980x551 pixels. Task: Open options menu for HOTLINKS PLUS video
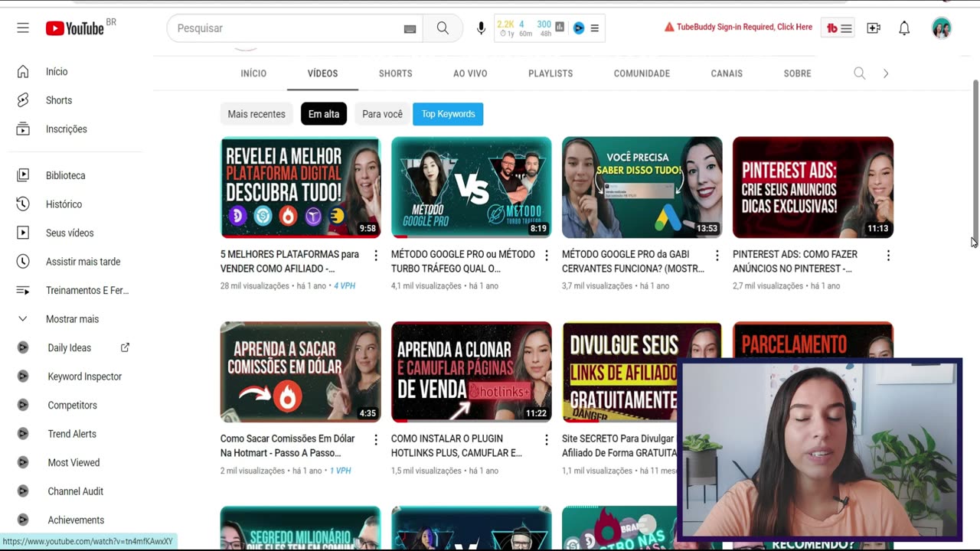[x=547, y=440]
